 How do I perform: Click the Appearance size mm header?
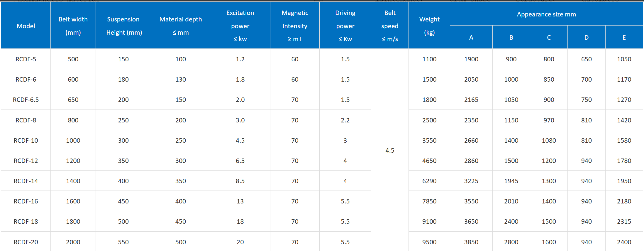[x=546, y=14]
